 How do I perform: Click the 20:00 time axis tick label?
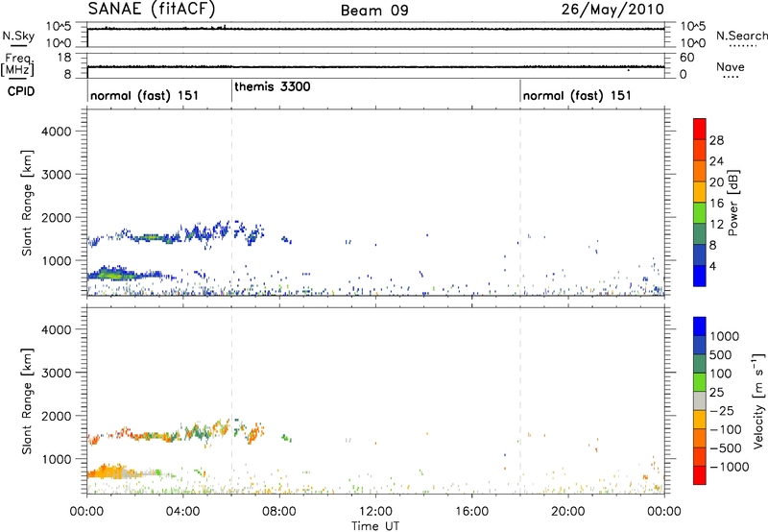[x=567, y=511]
